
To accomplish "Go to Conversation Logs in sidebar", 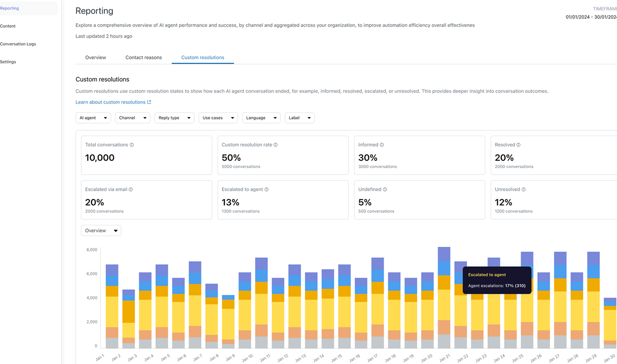I will click(x=18, y=44).
